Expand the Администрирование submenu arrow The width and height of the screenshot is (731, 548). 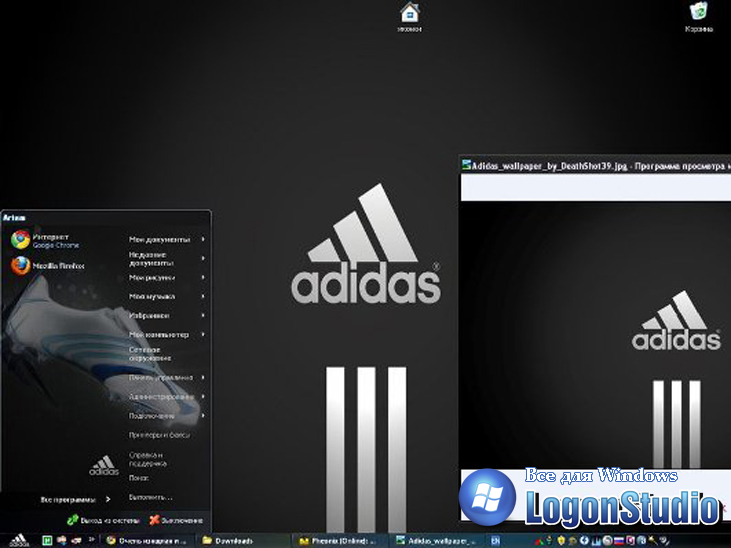pyautogui.click(x=203, y=396)
